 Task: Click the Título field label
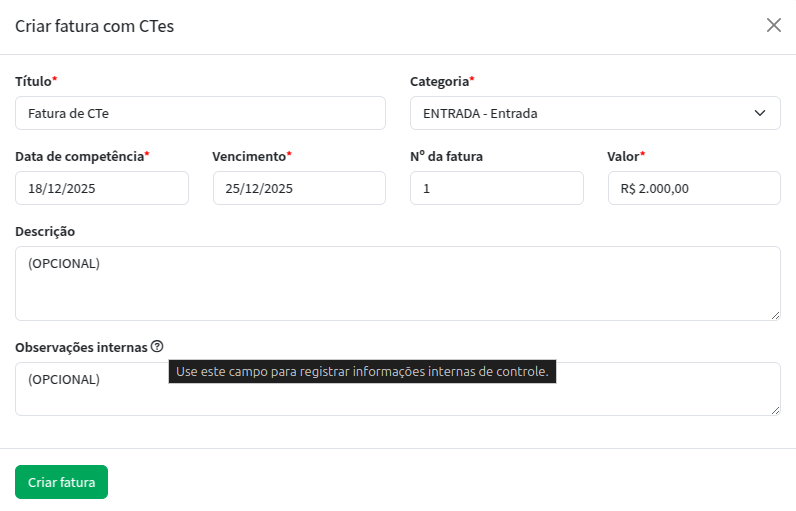point(33,80)
